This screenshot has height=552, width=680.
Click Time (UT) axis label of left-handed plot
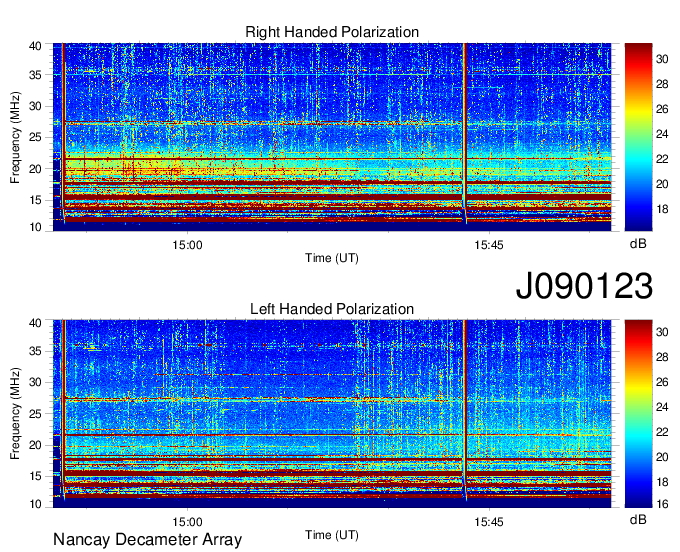coord(332,535)
